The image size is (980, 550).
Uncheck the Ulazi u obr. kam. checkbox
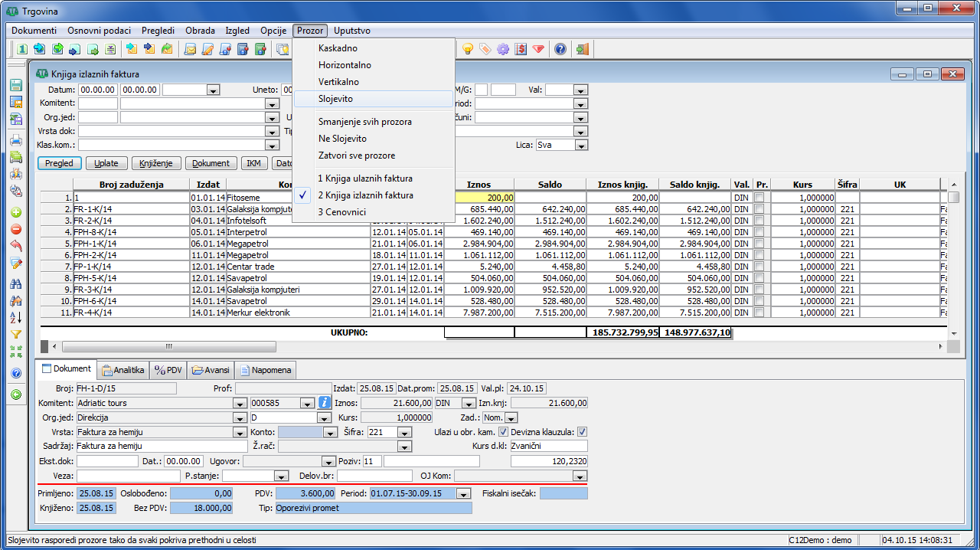[503, 432]
